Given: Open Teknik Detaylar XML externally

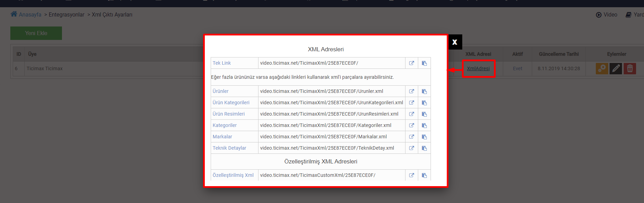Looking at the screenshot, I should 411,148.
